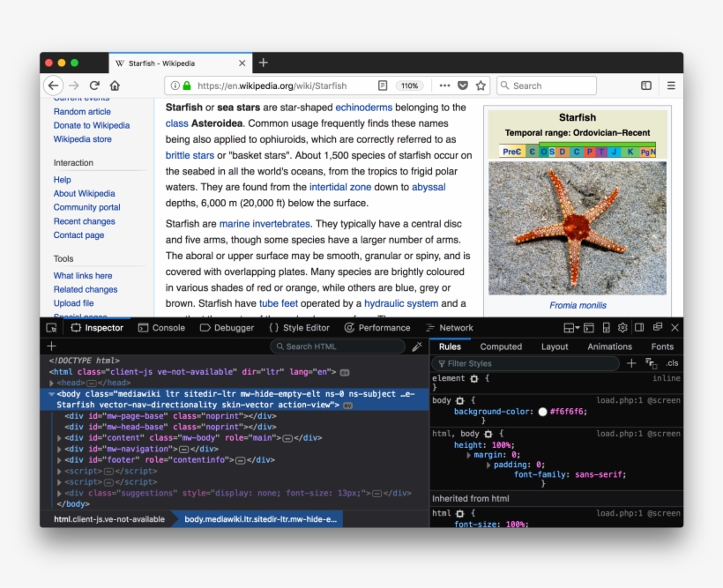Toggle the split console

coord(589,328)
